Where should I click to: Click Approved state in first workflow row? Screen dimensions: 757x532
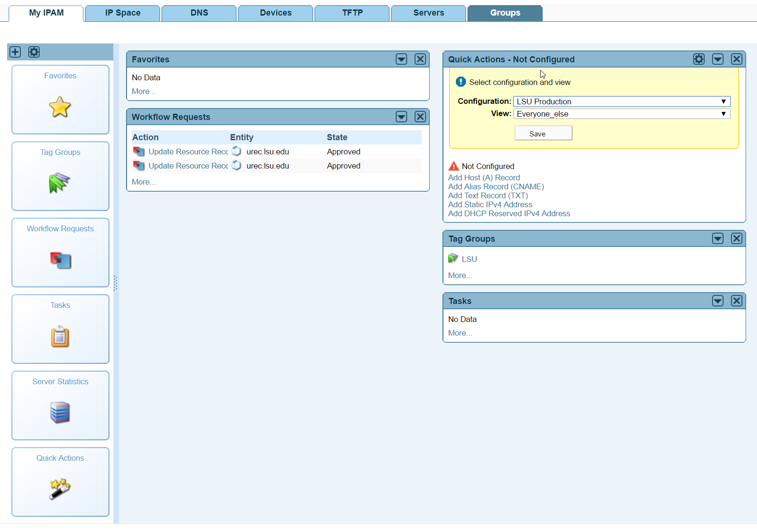coord(344,152)
